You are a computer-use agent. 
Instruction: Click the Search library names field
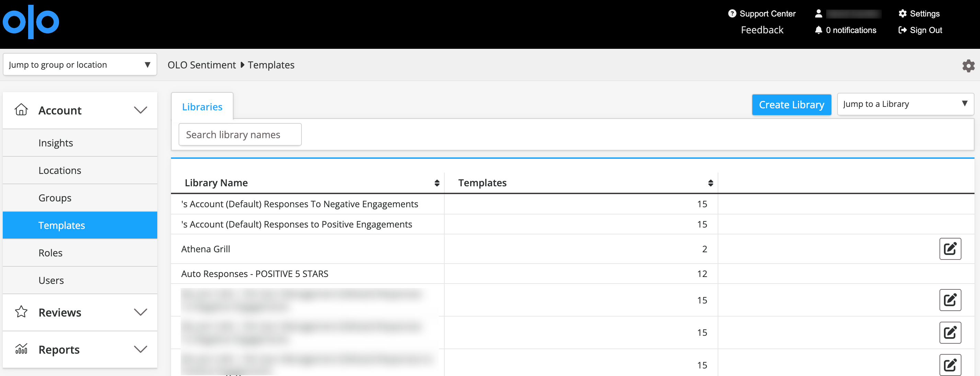pos(240,134)
